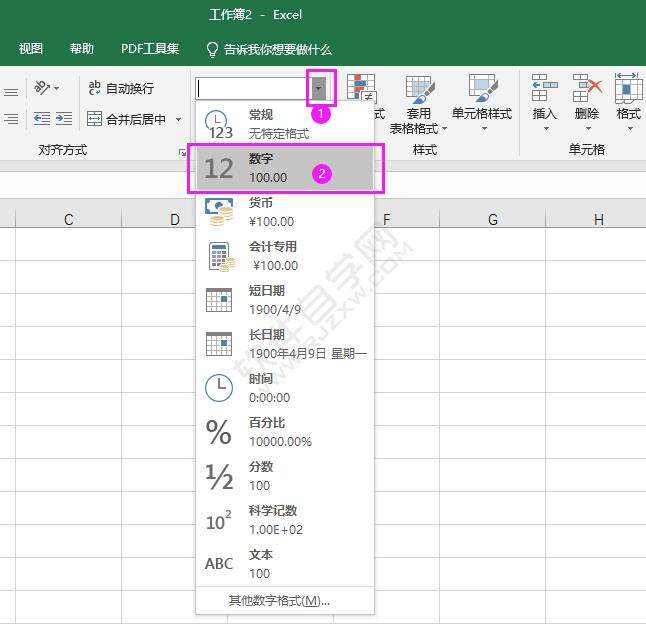The height and width of the screenshot is (624, 646).
Task: Expand the Insert (插入) dropdown arrow
Action: 546,129
